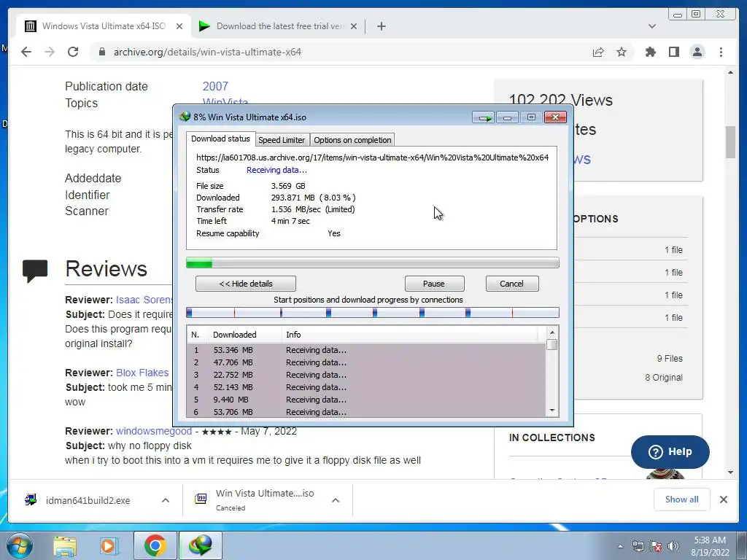Click the Downloaded column header
Image resolution: width=747 pixels, height=560 pixels.
[x=245, y=335]
